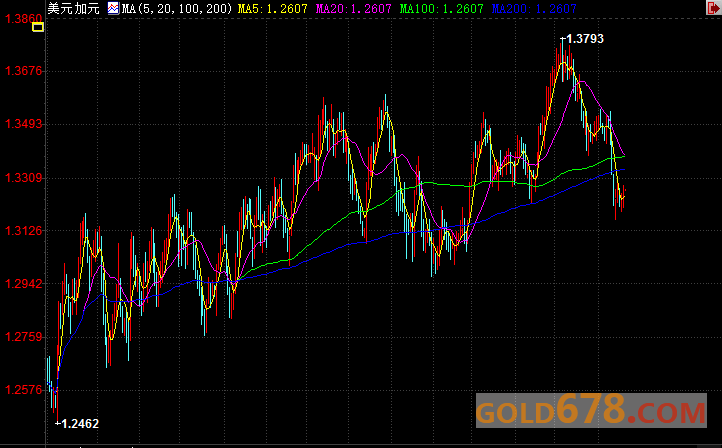The width and height of the screenshot is (722, 448).
Task: Click the 1.3676 price axis label
Action: click(x=22, y=71)
